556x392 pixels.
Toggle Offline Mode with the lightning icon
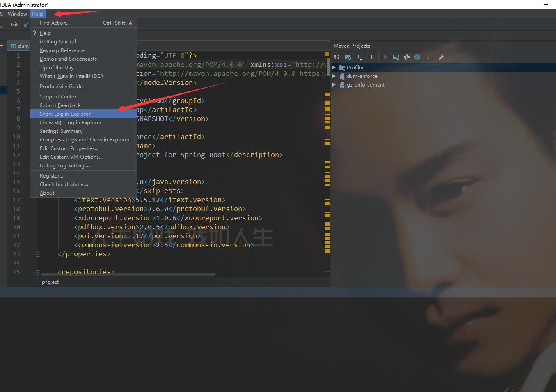click(417, 57)
